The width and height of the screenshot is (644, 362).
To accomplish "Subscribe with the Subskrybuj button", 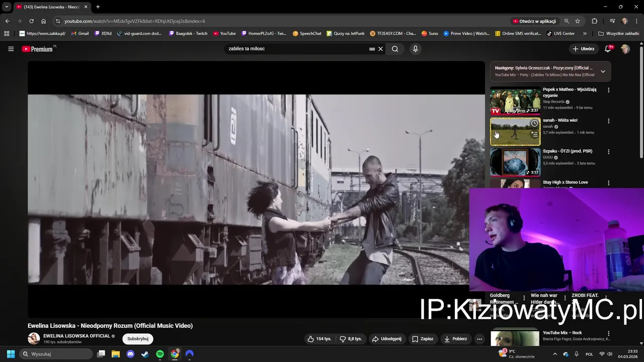I will pyautogui.click(x=138, y=339).
